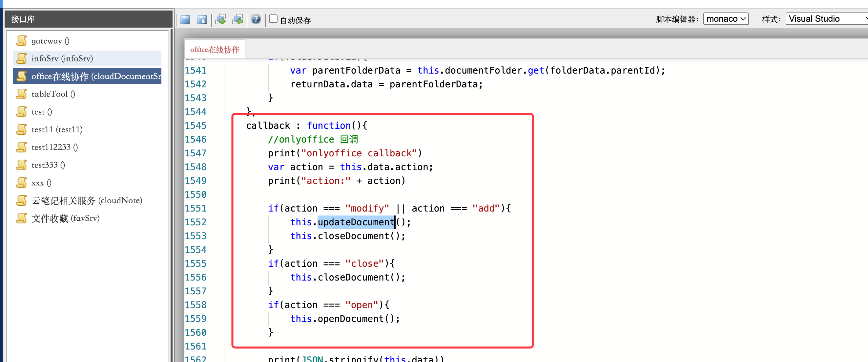Open the 脚本编辑器 monaco dropdown
The image size is (868, 362).
click(x=726, y=19)
